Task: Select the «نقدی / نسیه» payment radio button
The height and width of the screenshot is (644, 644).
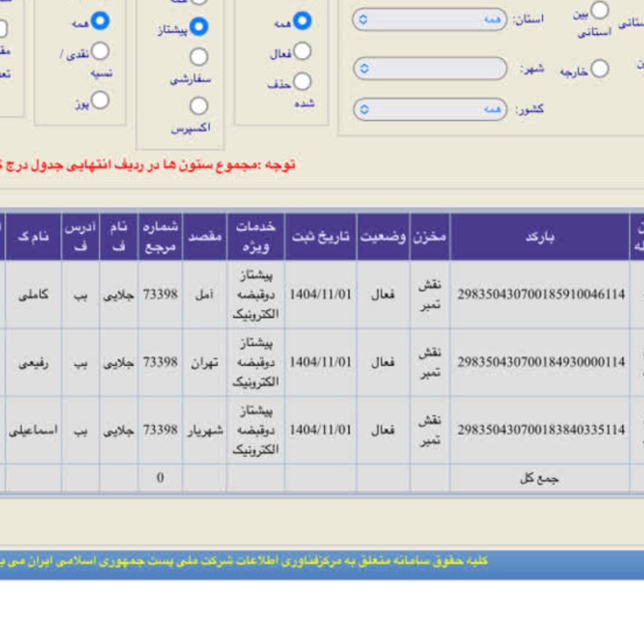Action: click(100, 51)
